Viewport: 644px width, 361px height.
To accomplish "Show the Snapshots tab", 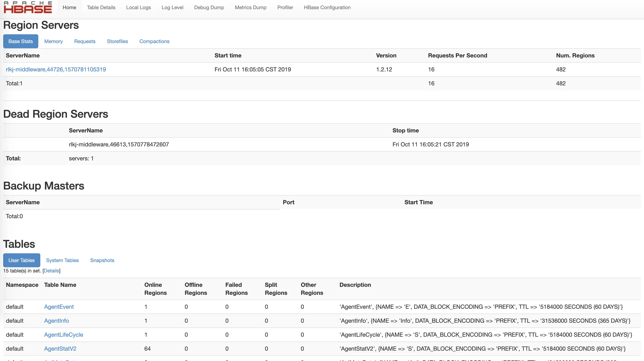I will click(x=102, y=260).
